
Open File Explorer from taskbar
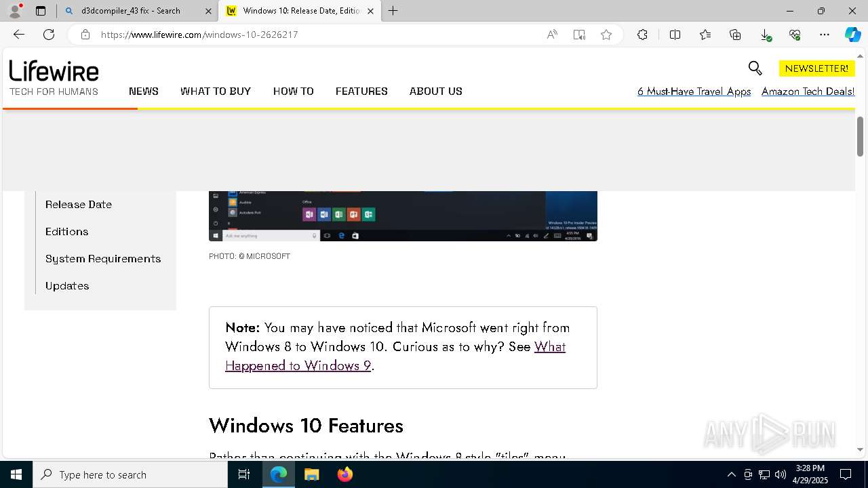click(x=311, y=474)
